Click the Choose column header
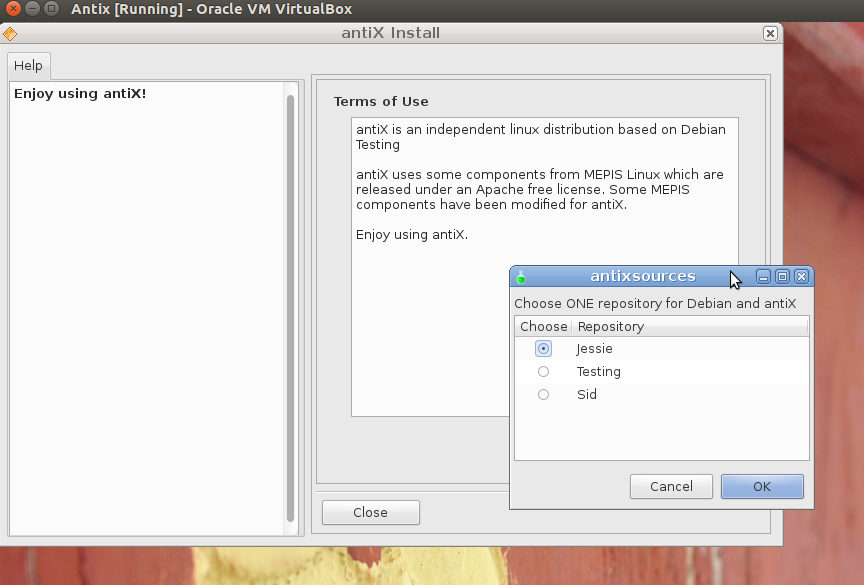The height and width of the screenshot is (585, 864). point(543,327)
